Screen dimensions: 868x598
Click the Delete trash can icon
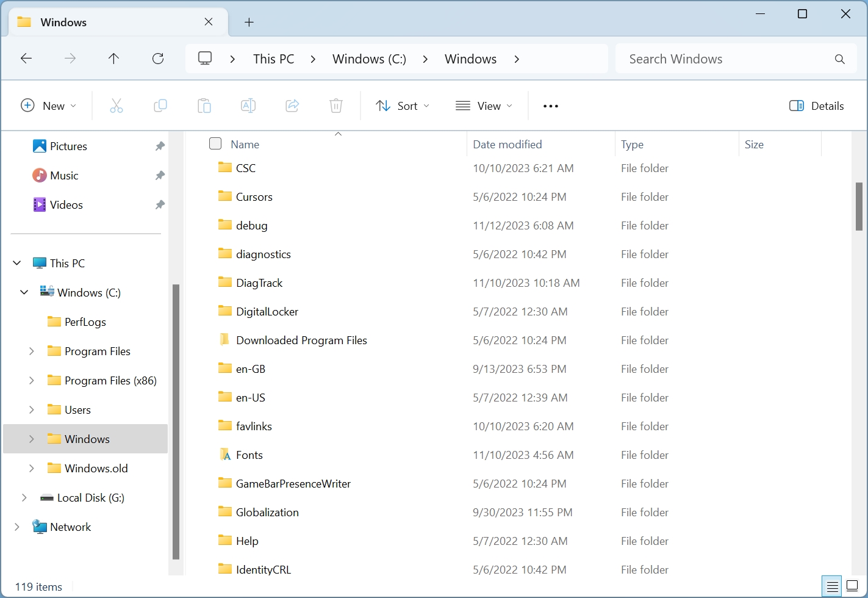click(336, 106)
